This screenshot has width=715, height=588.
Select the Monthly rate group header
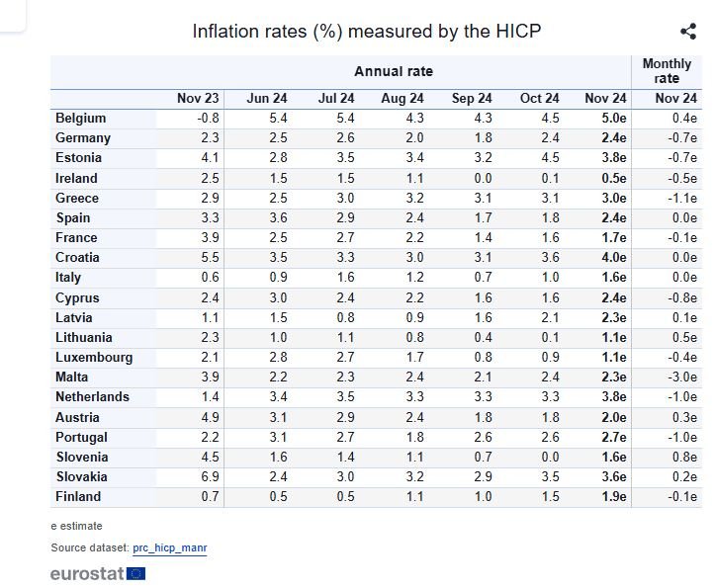(x=667, y=71)
